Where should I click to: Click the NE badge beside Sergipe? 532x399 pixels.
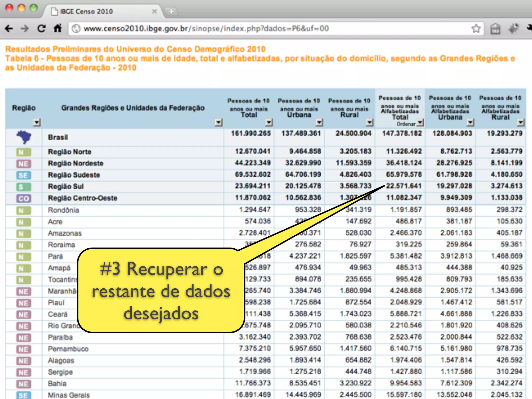click(24, 373)
